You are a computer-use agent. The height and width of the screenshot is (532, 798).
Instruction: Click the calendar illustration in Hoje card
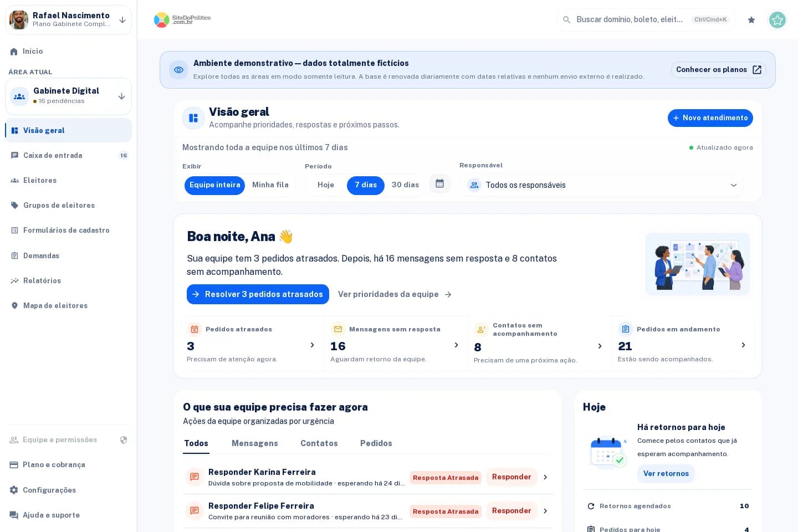coord(608,452)
